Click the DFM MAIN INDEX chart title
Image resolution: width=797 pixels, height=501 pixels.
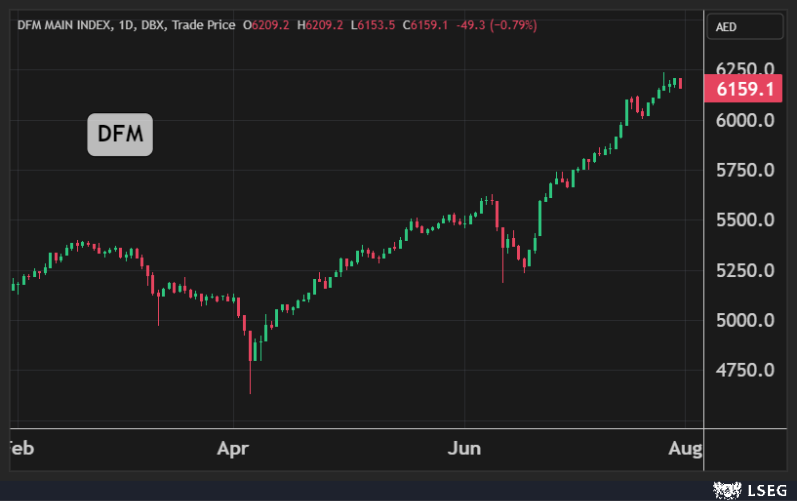pos(63,24)
